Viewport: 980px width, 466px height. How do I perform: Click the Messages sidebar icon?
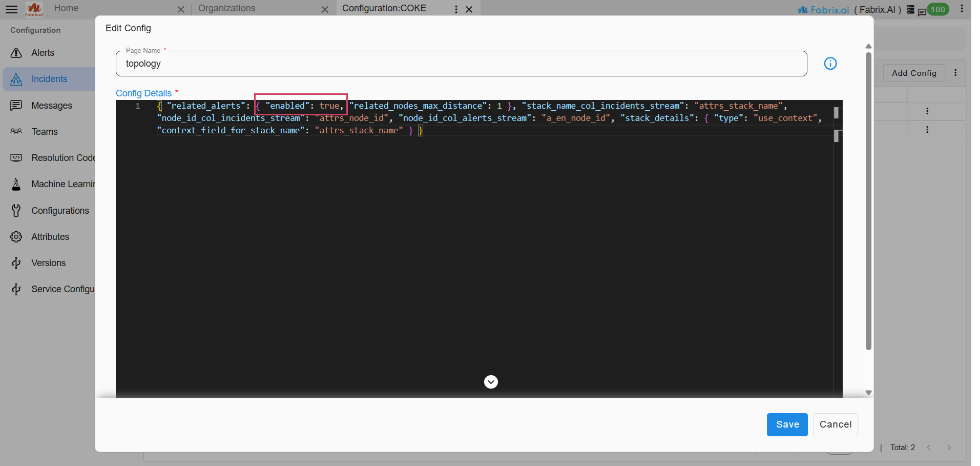pyautogui.click(x=16, y=106)
